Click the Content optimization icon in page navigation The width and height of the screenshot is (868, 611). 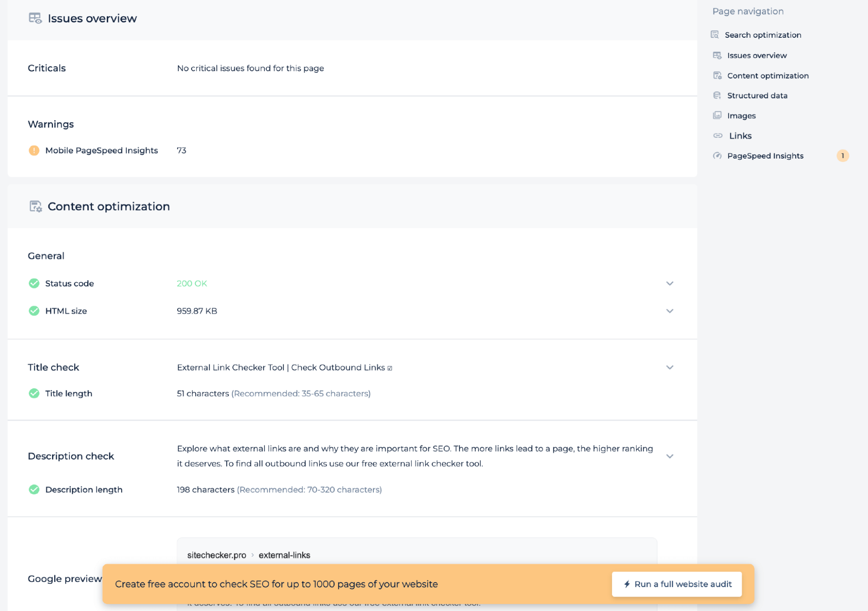pos(717,76)
